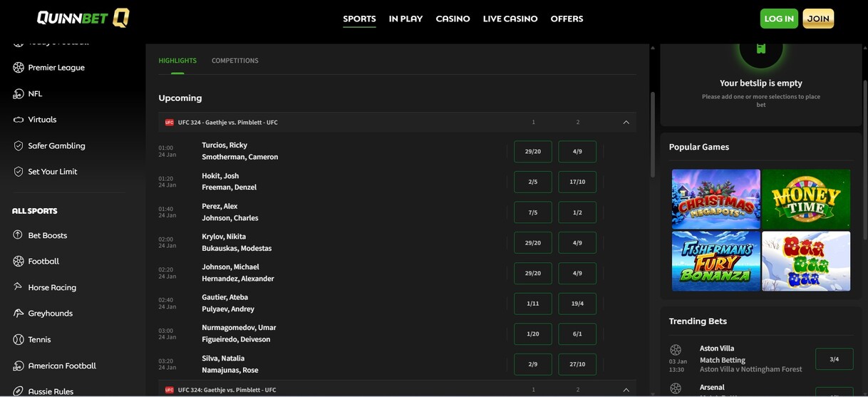Click the Bet Boosts icon

(x=19, y=235)
